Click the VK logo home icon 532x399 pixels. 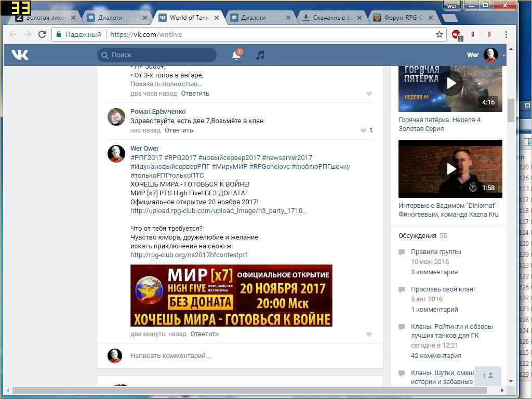pos(20,55)
